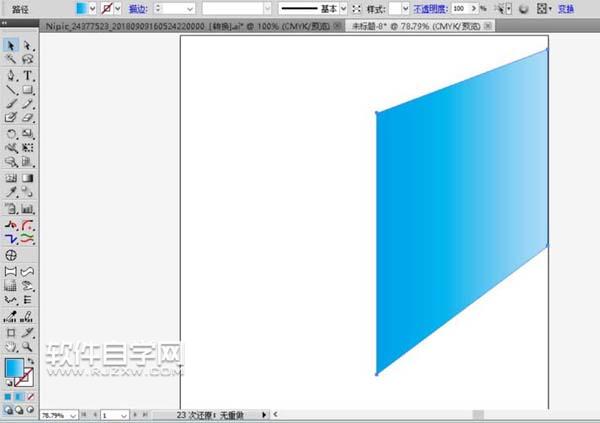Close the Nipic_24377523 document tab
The height and width of the screenshot is (423, 600).
pos(337,26)
